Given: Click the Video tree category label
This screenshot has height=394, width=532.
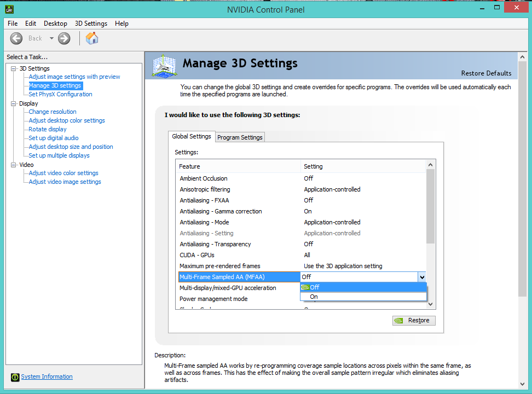Looking at the screenshot, I should coord(26,165).
